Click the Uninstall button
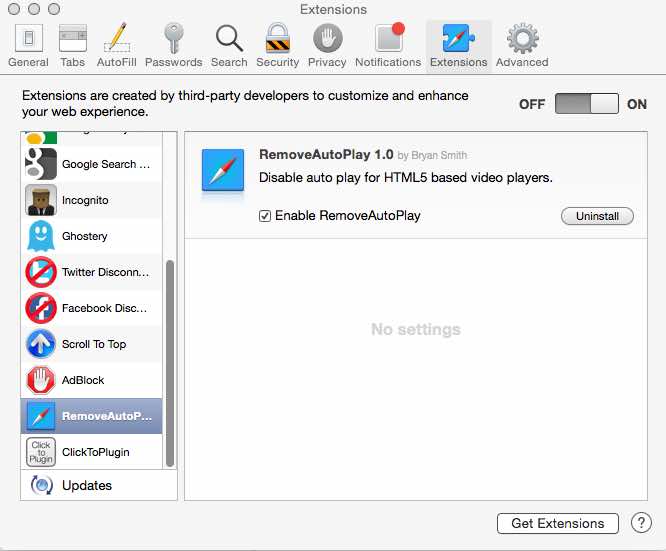The width and height of the screenshot is (666, 551). pos(597,216)
